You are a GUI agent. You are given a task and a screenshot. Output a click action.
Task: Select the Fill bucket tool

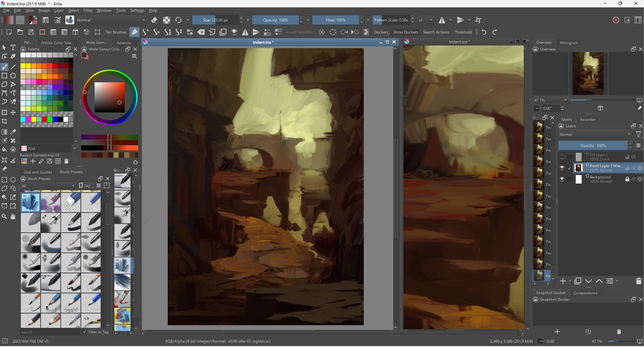point(4,150)
